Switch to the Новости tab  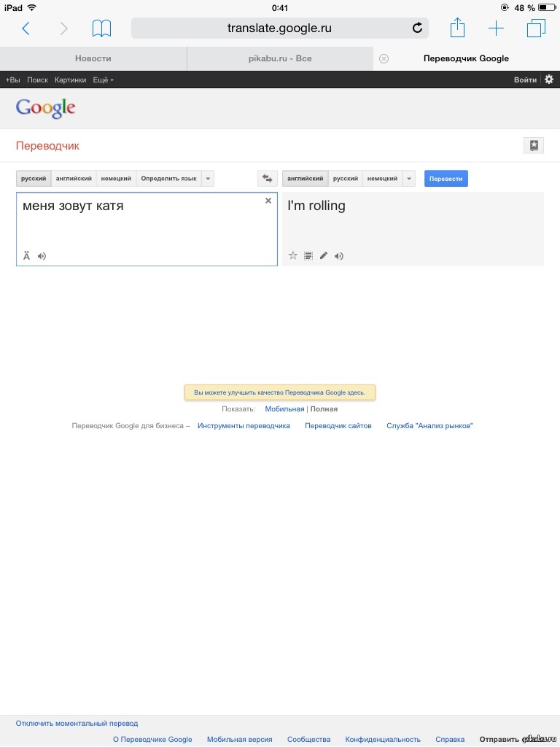pyautogui.click(x=93, y=58)
